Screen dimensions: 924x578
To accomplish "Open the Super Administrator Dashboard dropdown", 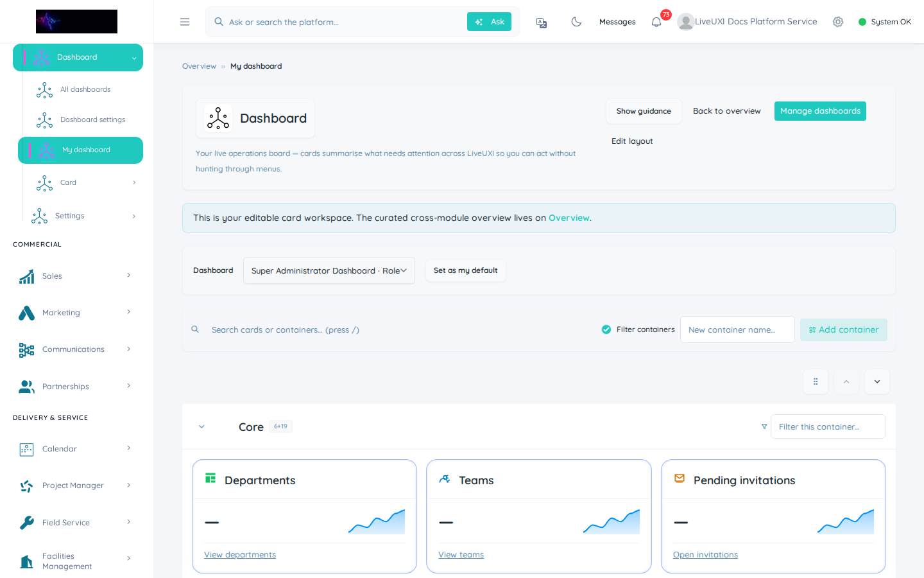I will pos(329,270).
